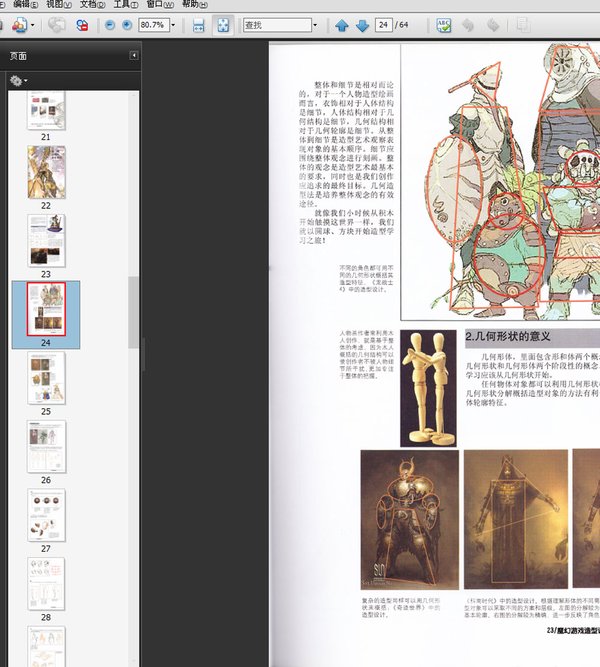Zoom in with the plus button
This screenshot has height=667, width=600.
click(127, 25)
